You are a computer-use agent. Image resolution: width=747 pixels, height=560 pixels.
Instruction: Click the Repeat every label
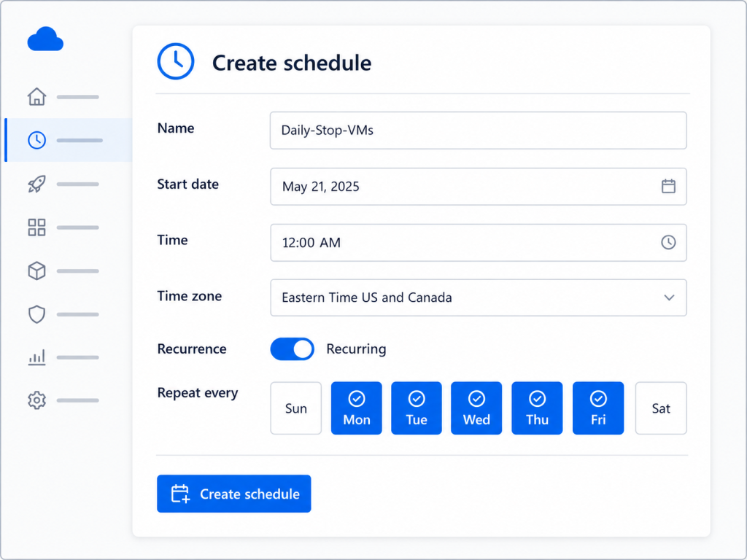pos(198,393)
